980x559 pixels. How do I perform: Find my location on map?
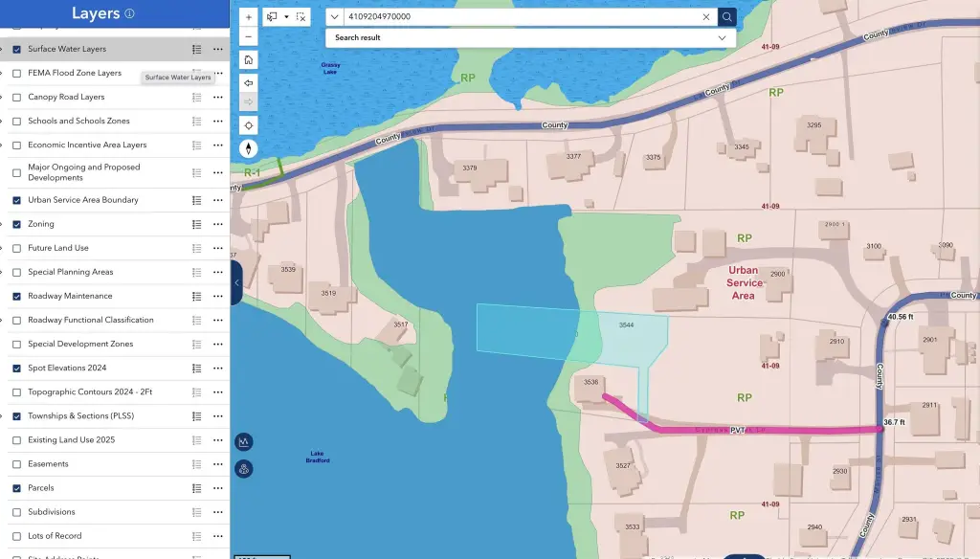(248, 125)
